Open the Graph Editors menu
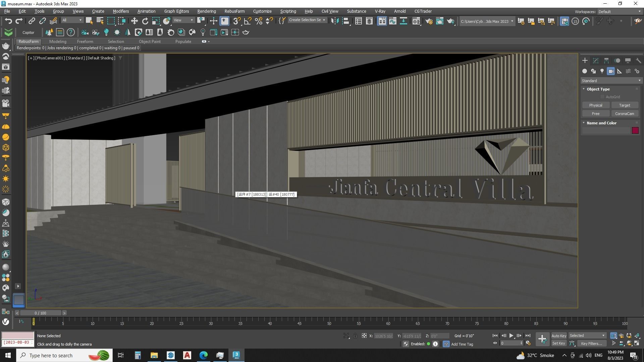Viewport: 644px width, 362px height. pos(176,11)
